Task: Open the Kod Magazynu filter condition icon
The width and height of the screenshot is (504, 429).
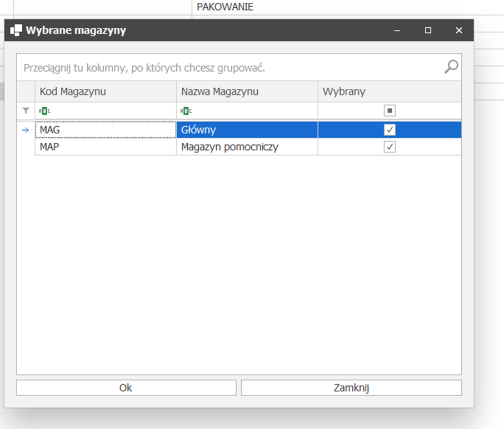Action: (44, 111)
